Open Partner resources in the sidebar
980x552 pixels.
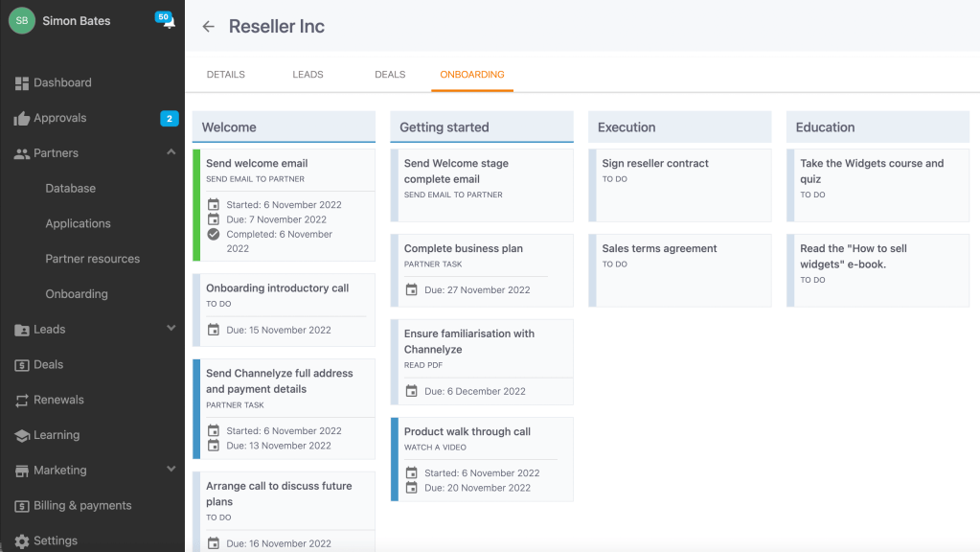pos(92,259)
